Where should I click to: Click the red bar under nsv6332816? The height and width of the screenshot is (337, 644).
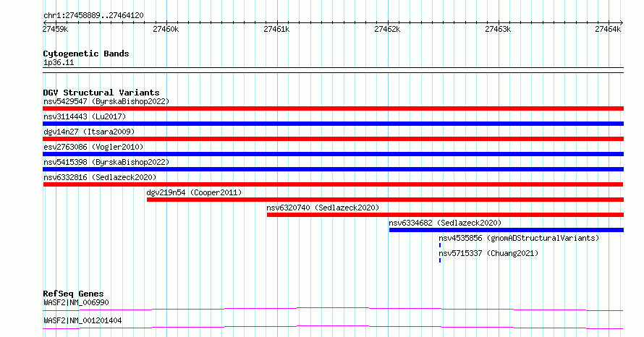pyautogui.click(x=333, y=184)
